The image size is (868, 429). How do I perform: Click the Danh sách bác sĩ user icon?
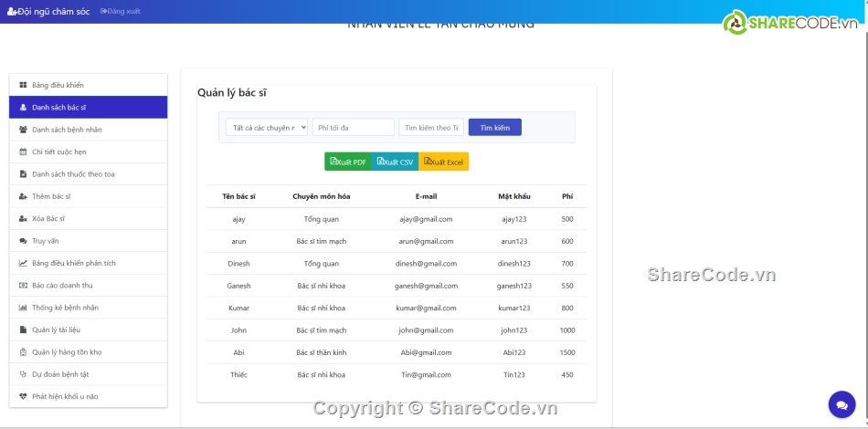point(23,108)
